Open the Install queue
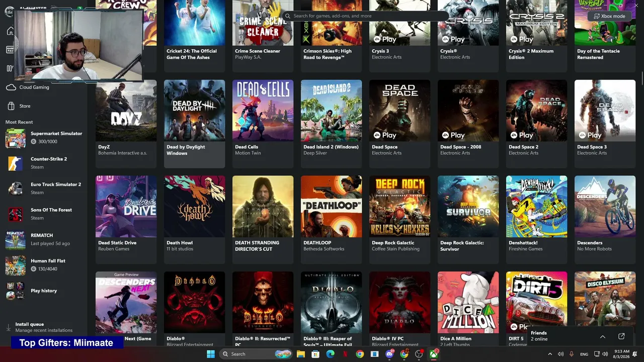644x362 pixels. [x=44, y=327]
